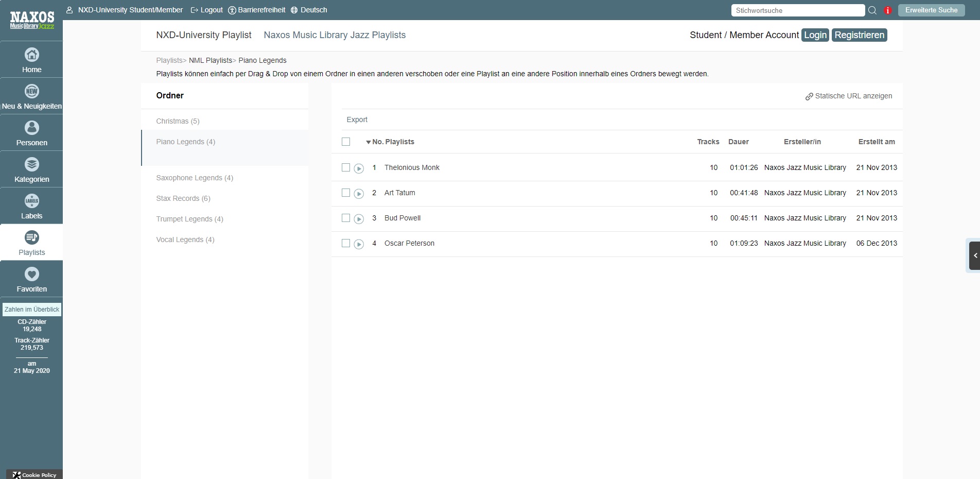
Task: Open Neu & Neuigkeiten section
Action: pyautogui.click(x=31, y=92)
